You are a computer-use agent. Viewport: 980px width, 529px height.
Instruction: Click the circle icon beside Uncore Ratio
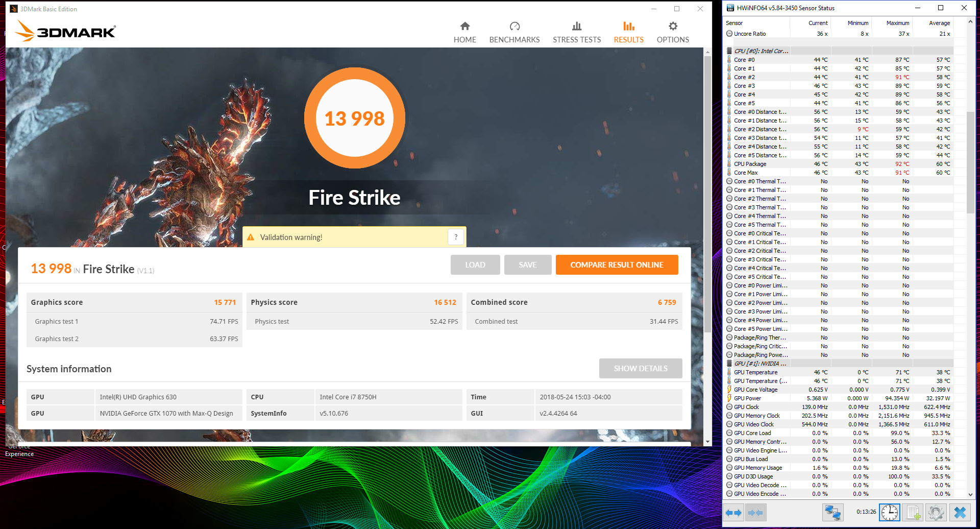click(x=729, y=34)
